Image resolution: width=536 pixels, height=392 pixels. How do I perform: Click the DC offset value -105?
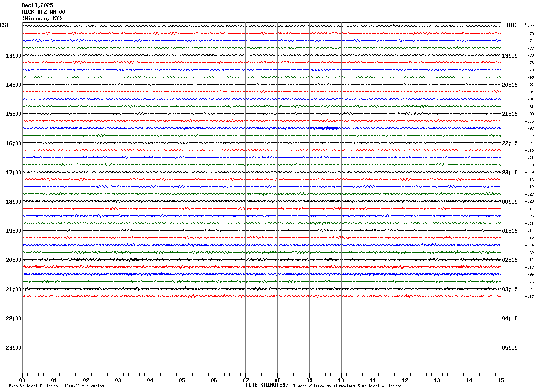pyautogui.click(x=529, y=121)
